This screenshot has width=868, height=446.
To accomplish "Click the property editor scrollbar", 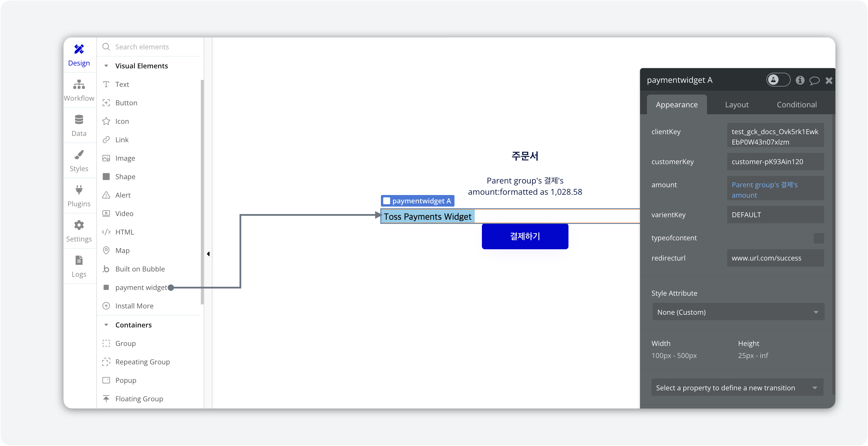I will click(x=834, y=254).
